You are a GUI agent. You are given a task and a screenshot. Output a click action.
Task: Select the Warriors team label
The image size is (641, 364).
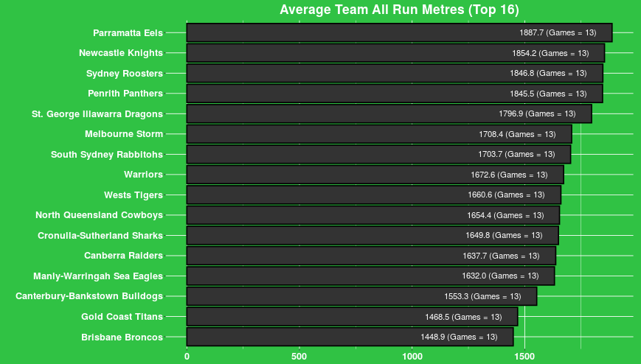[144, 175]
